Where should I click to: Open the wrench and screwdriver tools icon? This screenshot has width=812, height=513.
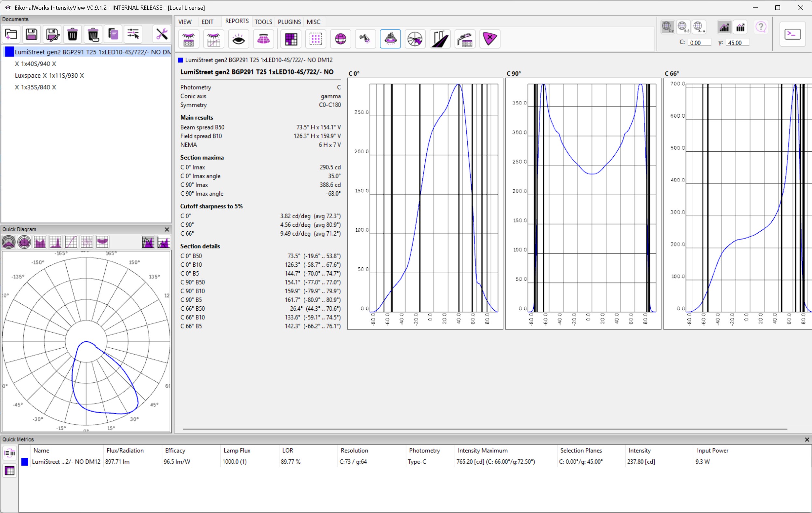pos(162,34)
